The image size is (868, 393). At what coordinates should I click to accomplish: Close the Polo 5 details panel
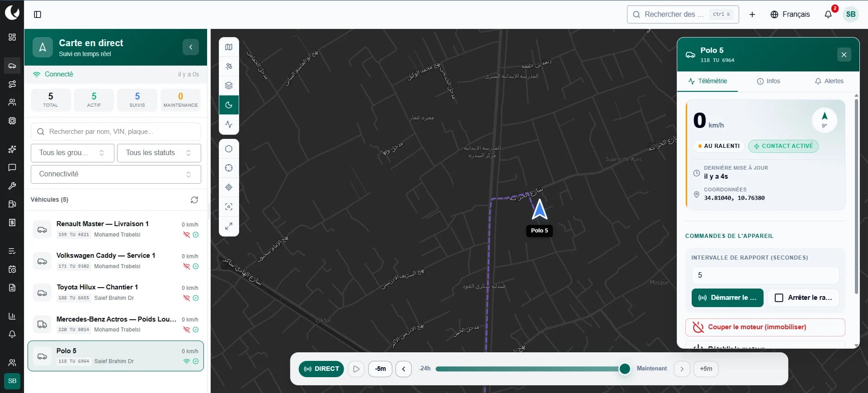tap(844, 55)
